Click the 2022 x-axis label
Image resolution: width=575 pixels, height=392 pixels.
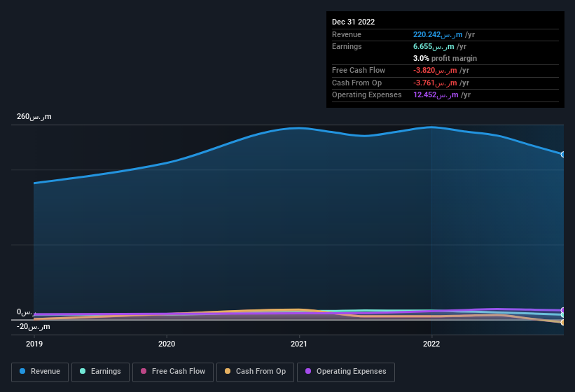tap(431, 344)
